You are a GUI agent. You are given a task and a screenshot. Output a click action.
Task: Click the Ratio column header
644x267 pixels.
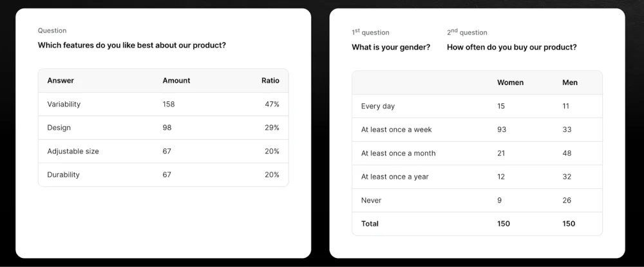270,81
